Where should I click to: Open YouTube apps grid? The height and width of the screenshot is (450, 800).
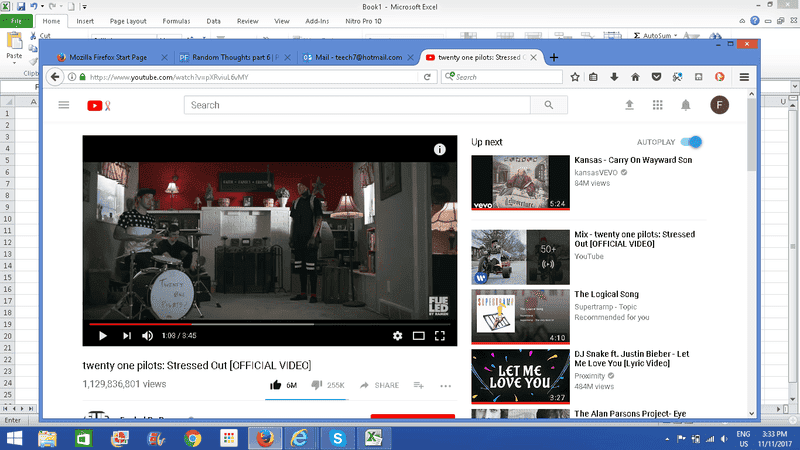658,105
